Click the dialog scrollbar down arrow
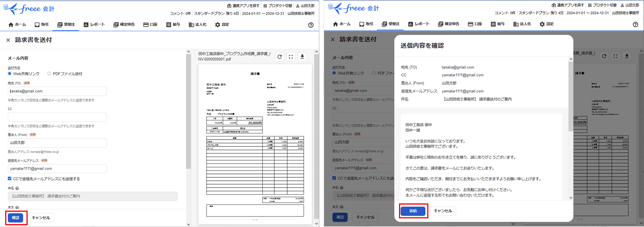The width and height of the screenshot is (644, 227). point(571,198)
